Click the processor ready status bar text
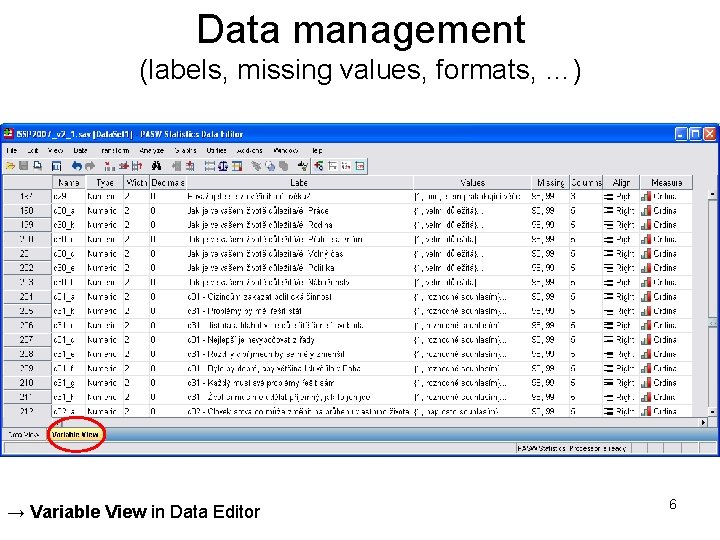 tap(572, 448)
